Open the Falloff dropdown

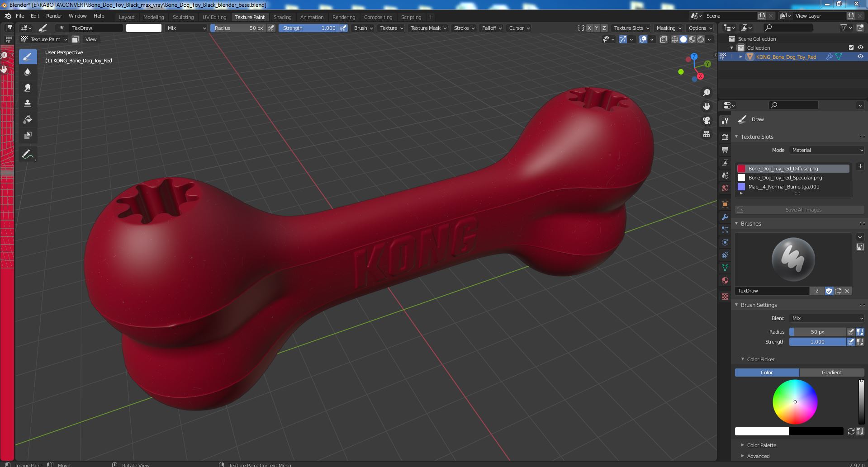pos(492,28)
